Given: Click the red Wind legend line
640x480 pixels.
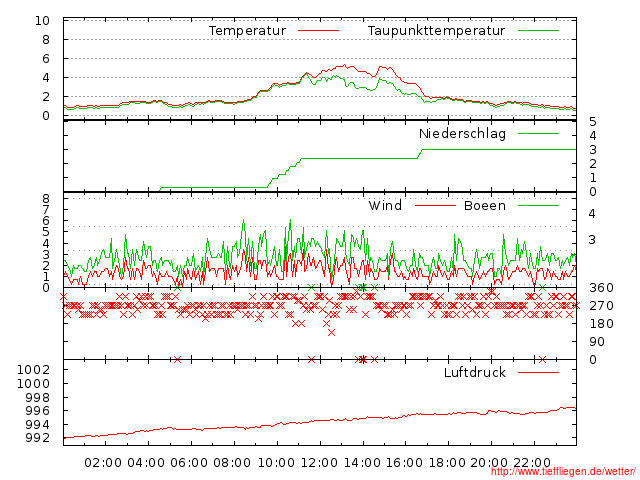Looking at the screenshot, I should (x=435, y=205).
